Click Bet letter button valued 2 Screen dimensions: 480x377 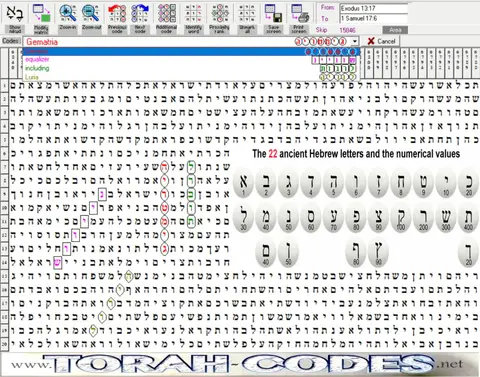[266, 183]
